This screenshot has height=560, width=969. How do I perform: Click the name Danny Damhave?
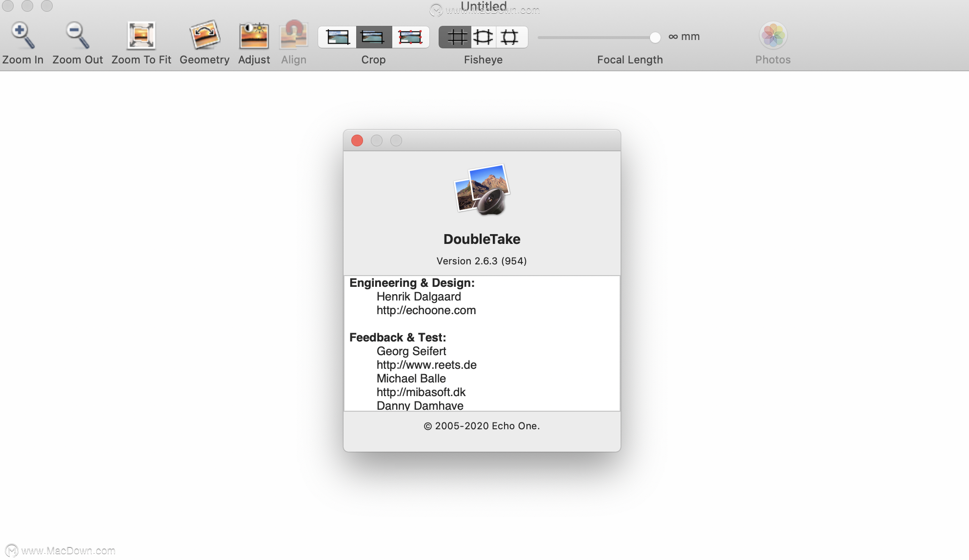point(420,405)
